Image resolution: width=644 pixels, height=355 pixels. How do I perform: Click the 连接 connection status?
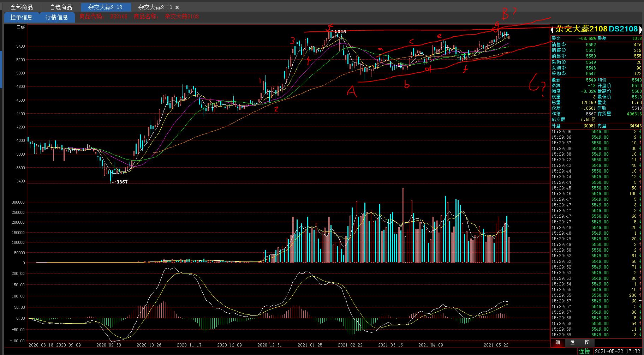point(584,351)
